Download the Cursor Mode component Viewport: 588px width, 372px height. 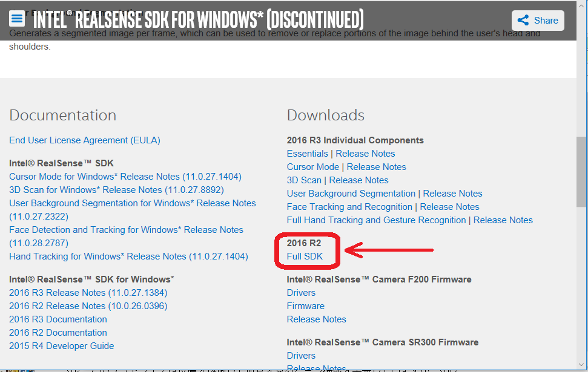(313, 167)
